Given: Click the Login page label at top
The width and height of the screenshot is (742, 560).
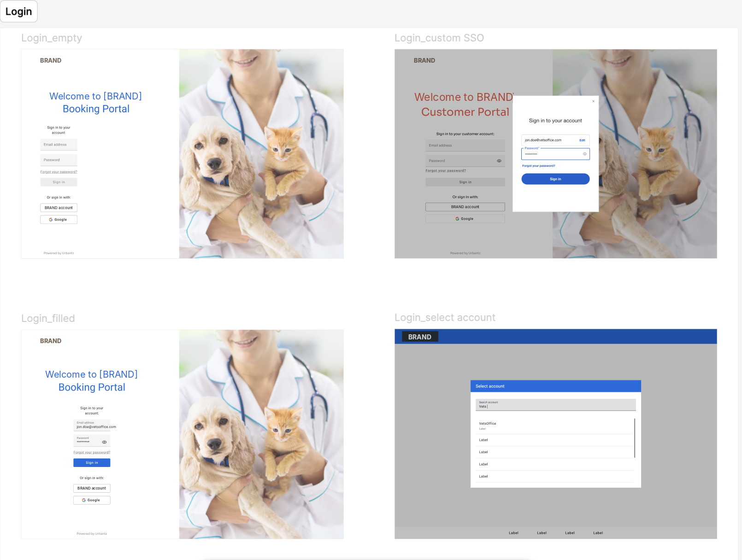Looking at the screenshot, I should [x=18, y=12].
